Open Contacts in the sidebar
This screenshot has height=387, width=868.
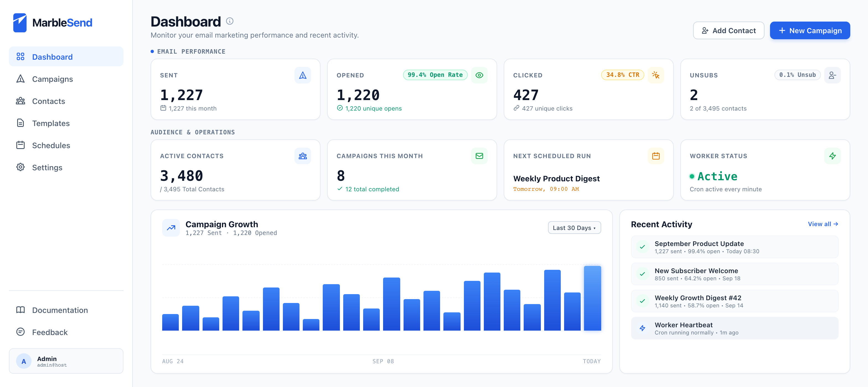66,101
